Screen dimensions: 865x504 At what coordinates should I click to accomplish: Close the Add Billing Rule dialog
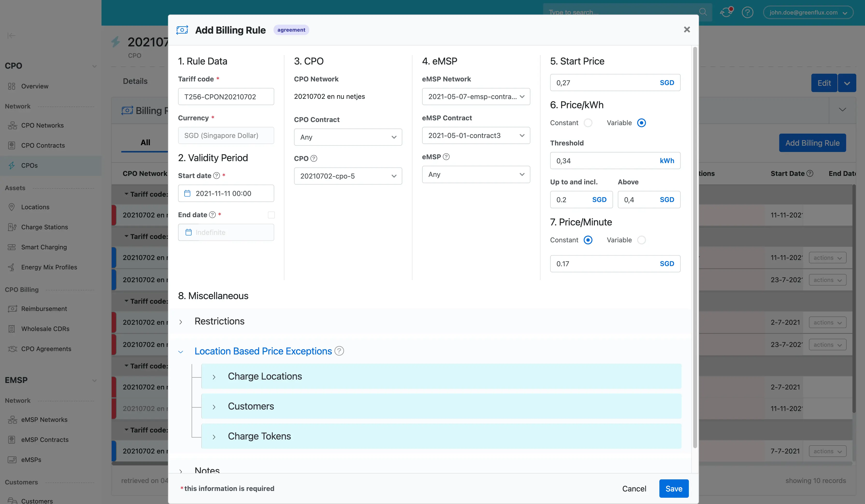[x=686, y=29]
